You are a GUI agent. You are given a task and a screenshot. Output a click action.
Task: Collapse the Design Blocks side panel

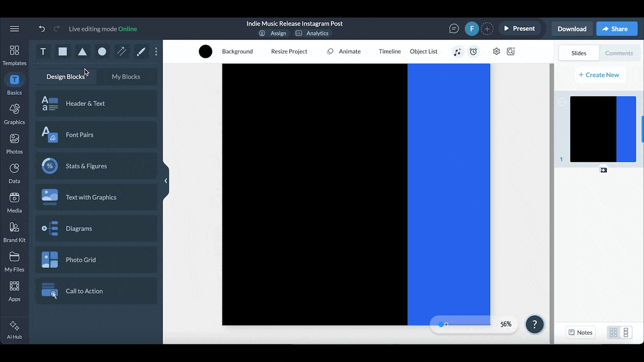point(166,181)
